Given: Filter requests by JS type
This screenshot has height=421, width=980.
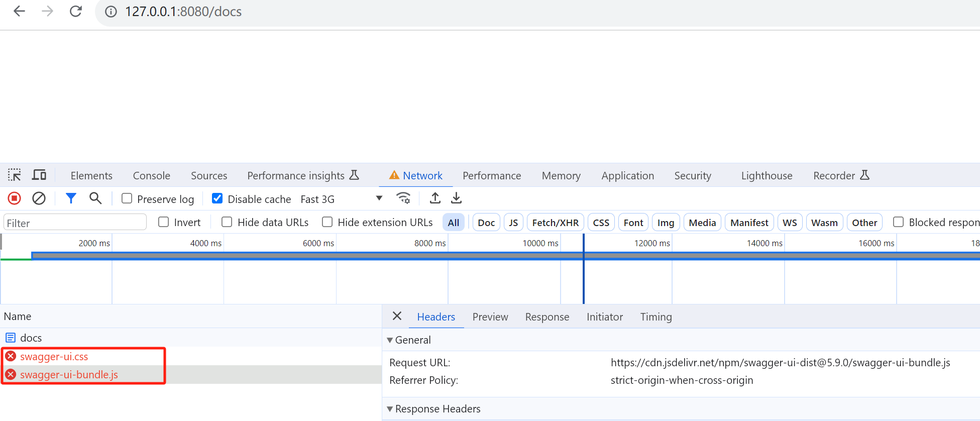Looking at the screenshot, I should click(x=513, y=223).
